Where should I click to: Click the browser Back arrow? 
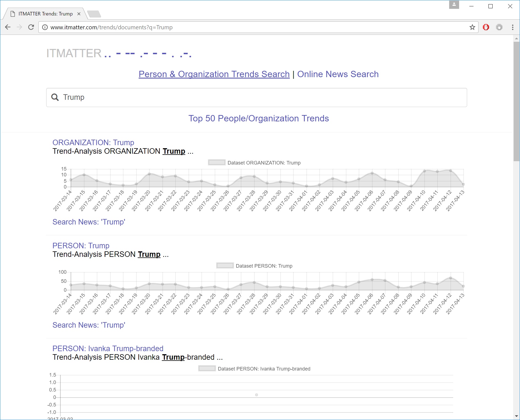(8, 27)
